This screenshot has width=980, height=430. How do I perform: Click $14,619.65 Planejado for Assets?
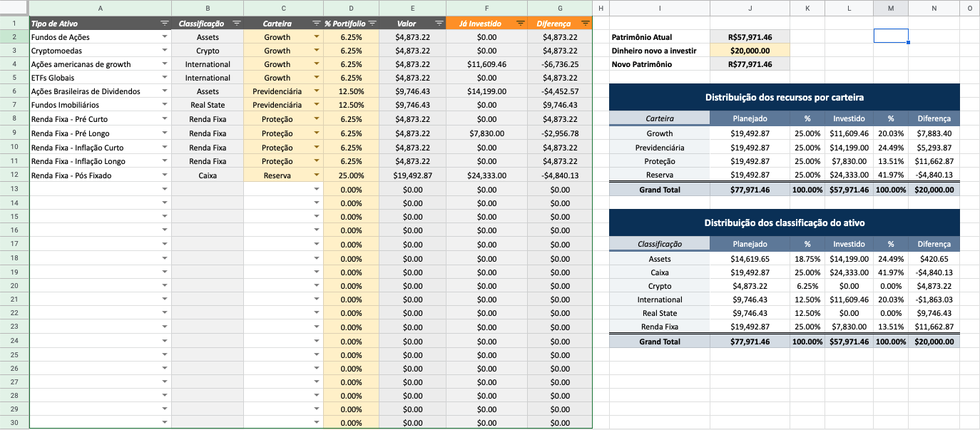[750, 259]
